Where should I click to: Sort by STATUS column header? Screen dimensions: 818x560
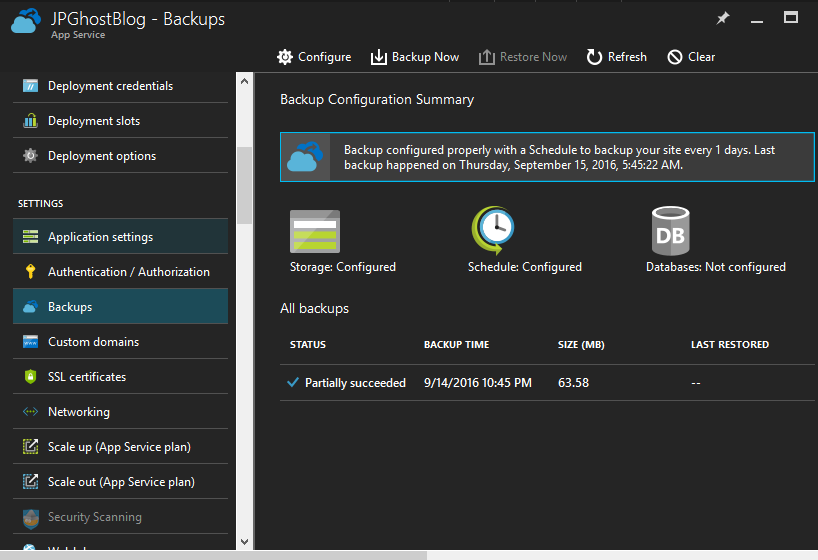pos(308,344)
